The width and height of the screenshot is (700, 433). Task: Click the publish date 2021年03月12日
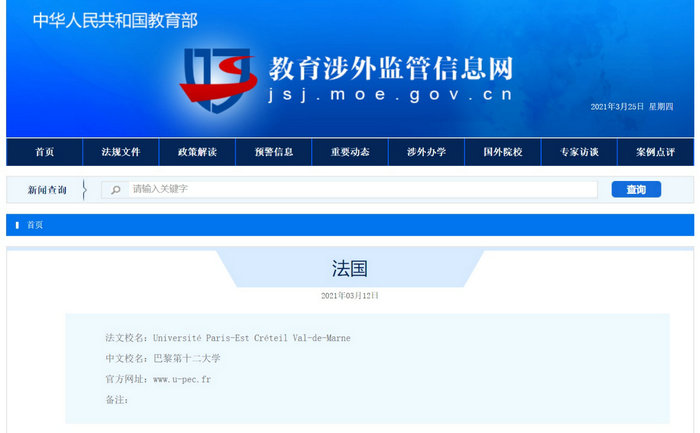coord(350,296)
